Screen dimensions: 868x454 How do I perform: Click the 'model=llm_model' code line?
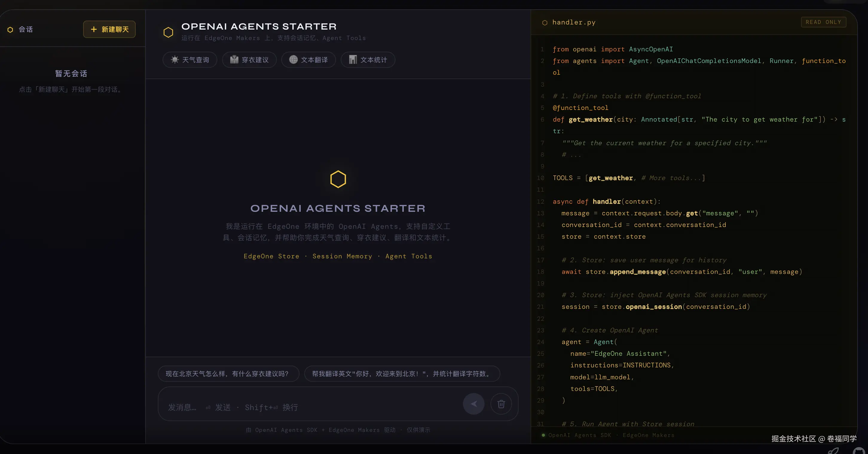click(602, 377)
